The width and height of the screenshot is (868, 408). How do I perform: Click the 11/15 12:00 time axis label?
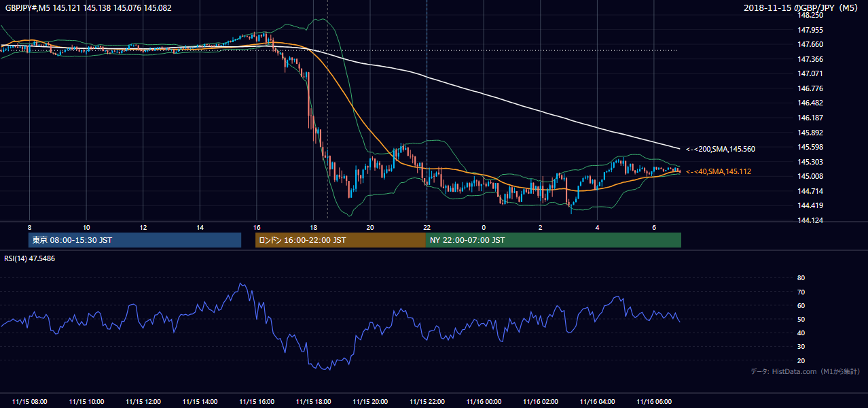pos(143,402)
